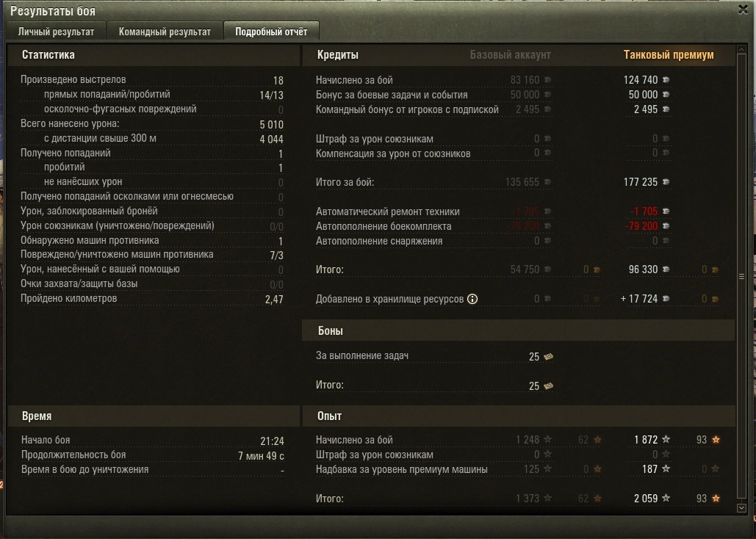Click the scrollbar down arrow
Viewport: 756px width, 539px height.
pyautogui.click(x=741, y=508)
